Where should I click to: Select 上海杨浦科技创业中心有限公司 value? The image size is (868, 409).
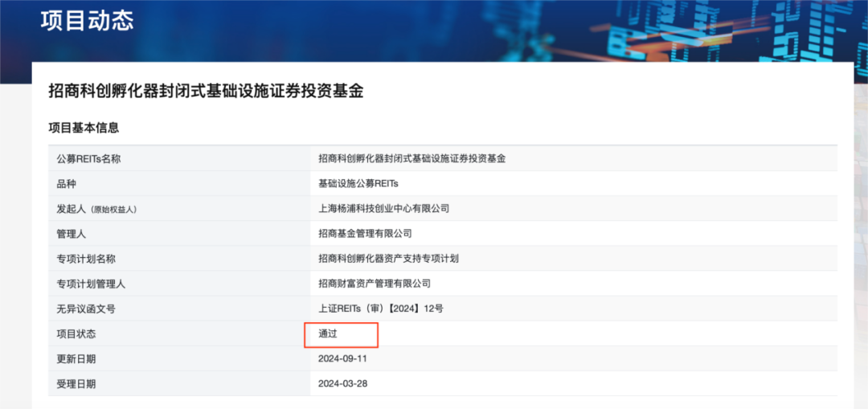(x=383, y=209)
